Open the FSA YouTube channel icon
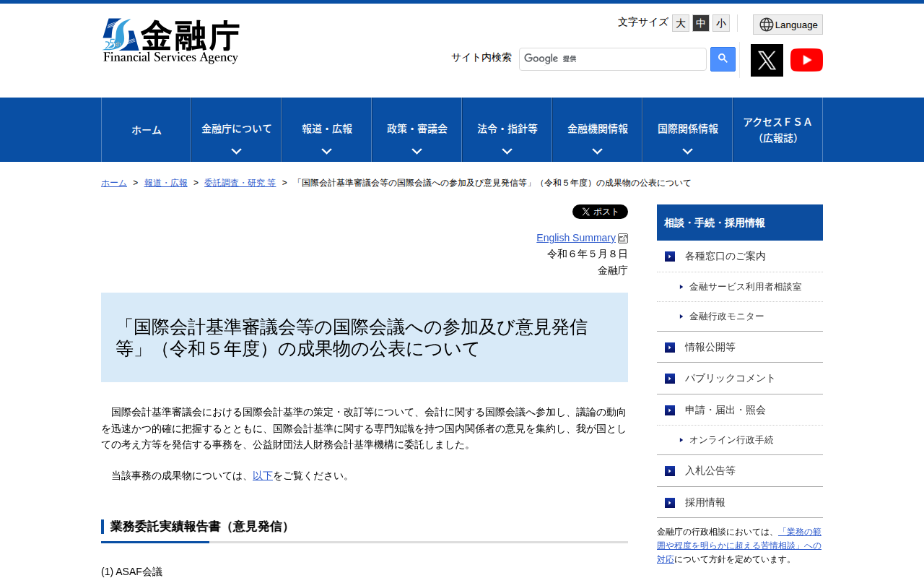 tap(806, 60)
